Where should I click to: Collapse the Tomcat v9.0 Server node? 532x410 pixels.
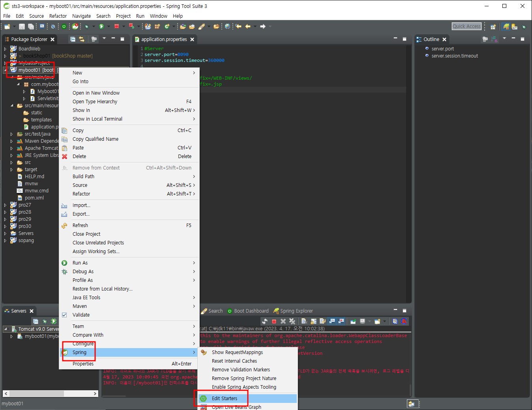point(6,329)
